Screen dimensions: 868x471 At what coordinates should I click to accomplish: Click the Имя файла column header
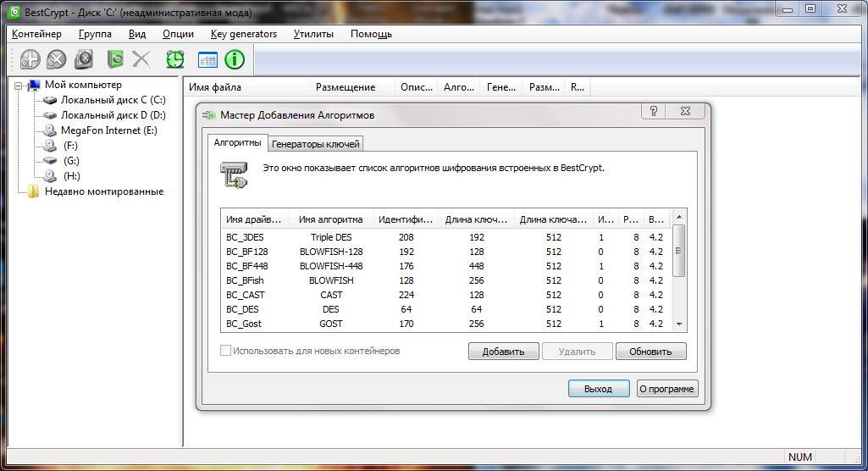[x=247, y=87]
